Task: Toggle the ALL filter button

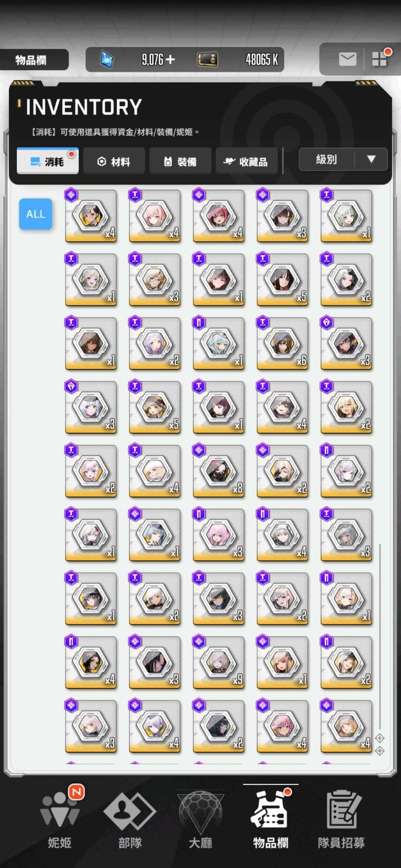Action: 36,214
